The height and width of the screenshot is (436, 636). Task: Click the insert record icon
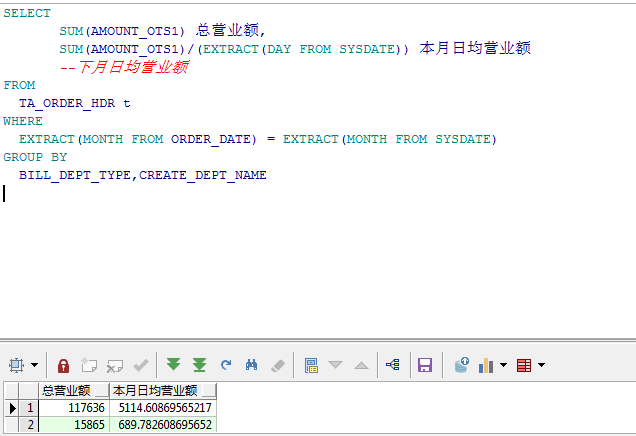coord(89,365)
